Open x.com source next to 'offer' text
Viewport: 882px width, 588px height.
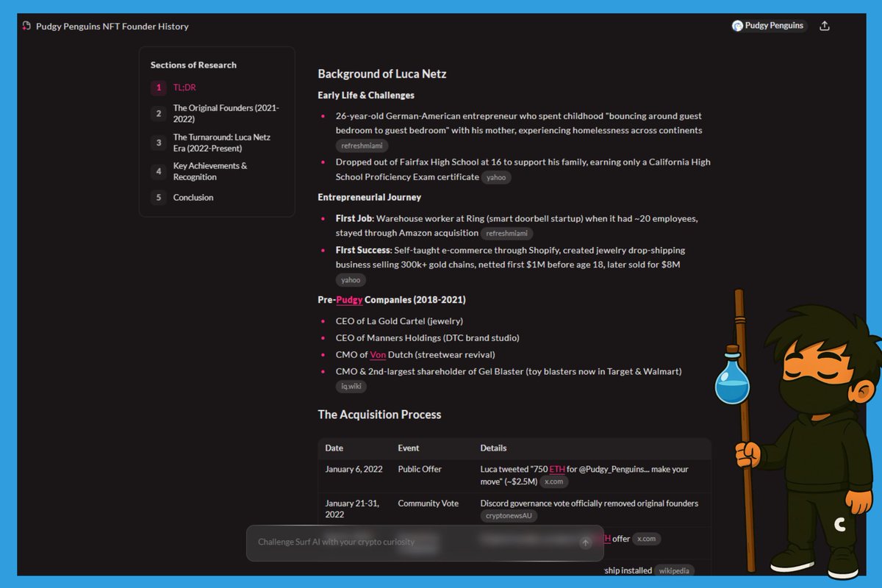647,539
